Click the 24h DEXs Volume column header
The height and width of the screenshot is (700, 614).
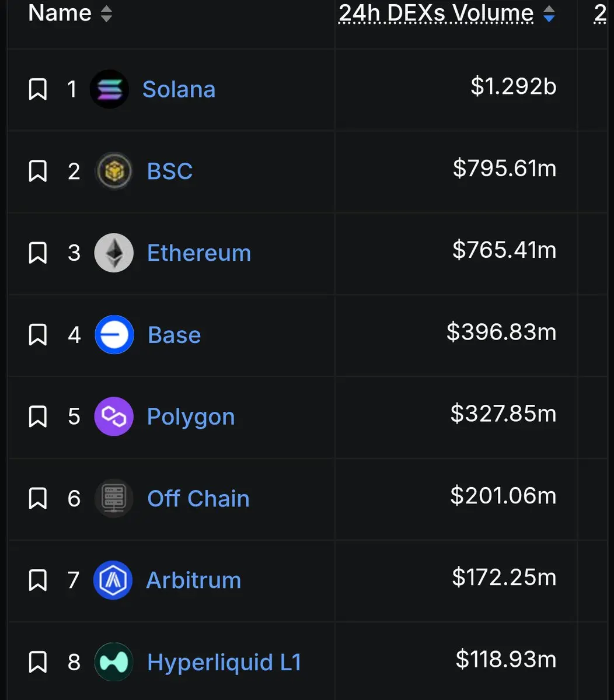pos(436,13)
